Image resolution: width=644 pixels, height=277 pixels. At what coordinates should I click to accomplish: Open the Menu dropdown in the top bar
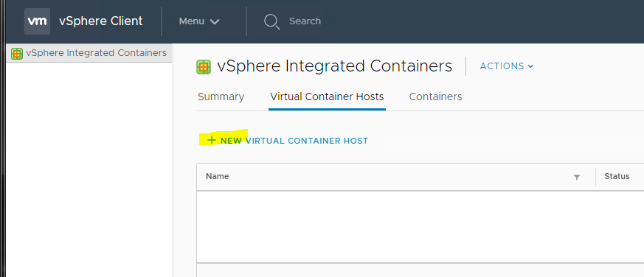click(199, 21)
